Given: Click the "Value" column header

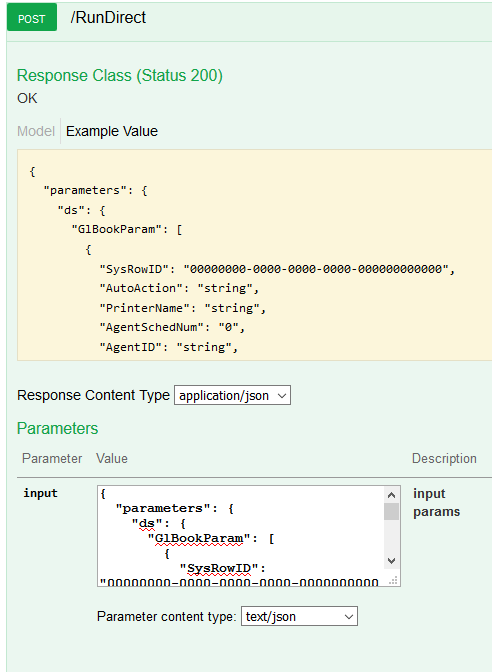Looking at the screenshot, I should [x=112, y=459].
